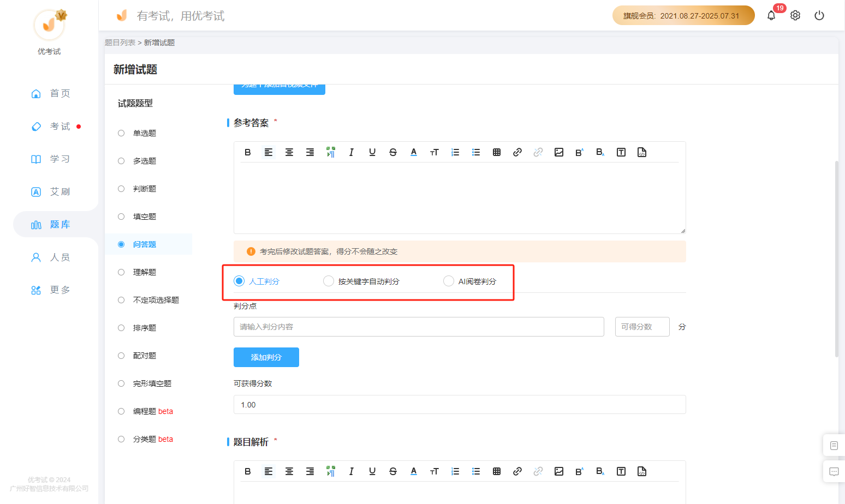Image resolution: width=845 pixels, height=504 pixels.
Task: Click inside the reference answer text area
Action: tap(460, 198)
